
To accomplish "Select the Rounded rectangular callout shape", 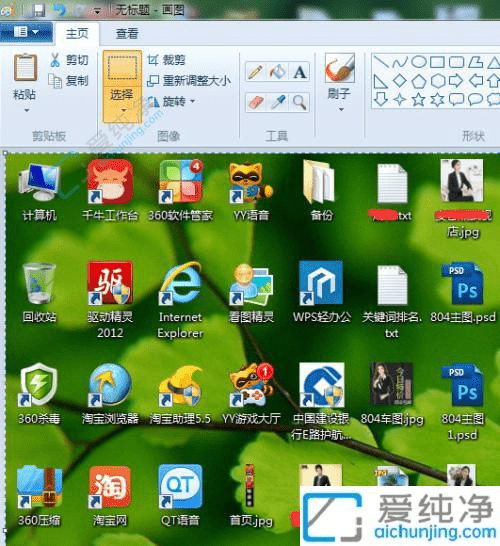I will (456, 100).
